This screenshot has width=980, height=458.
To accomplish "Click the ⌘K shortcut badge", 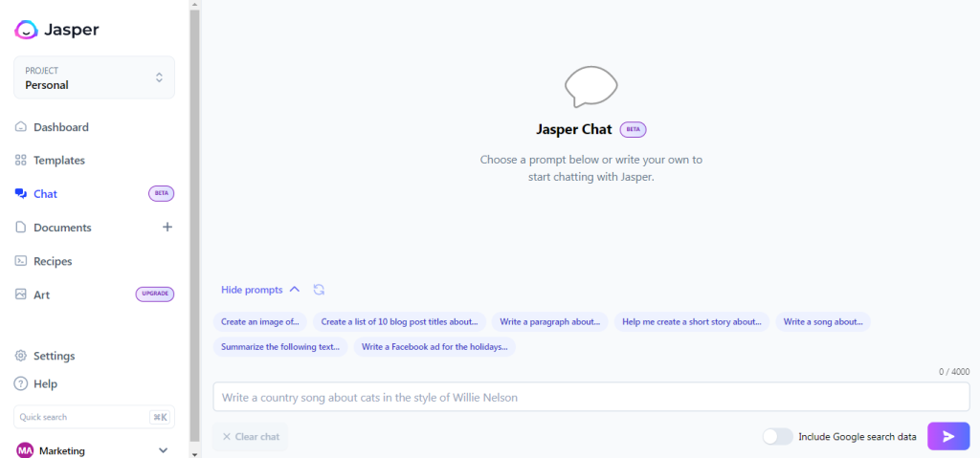I will pos(160,418).
